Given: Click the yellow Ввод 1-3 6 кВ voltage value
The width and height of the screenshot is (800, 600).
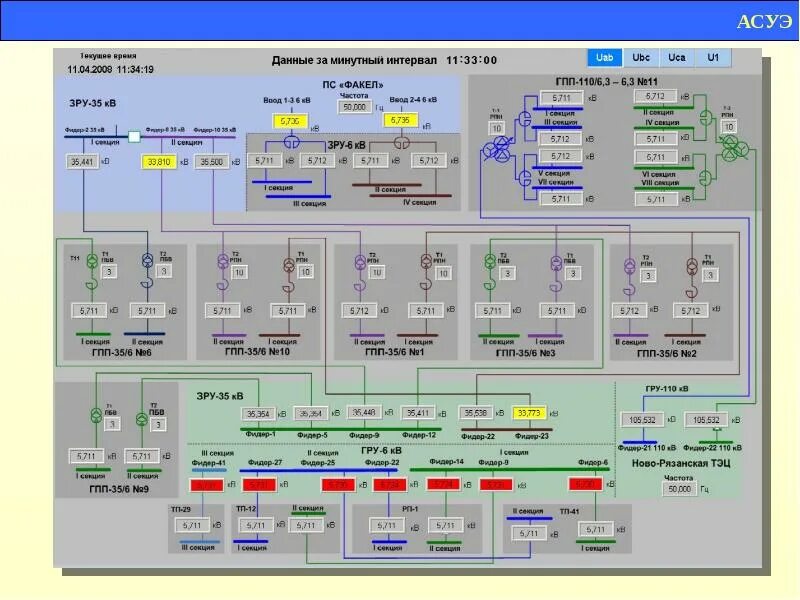Looking at the screenshot, I should pyautogui.click(x=290, y=121).
